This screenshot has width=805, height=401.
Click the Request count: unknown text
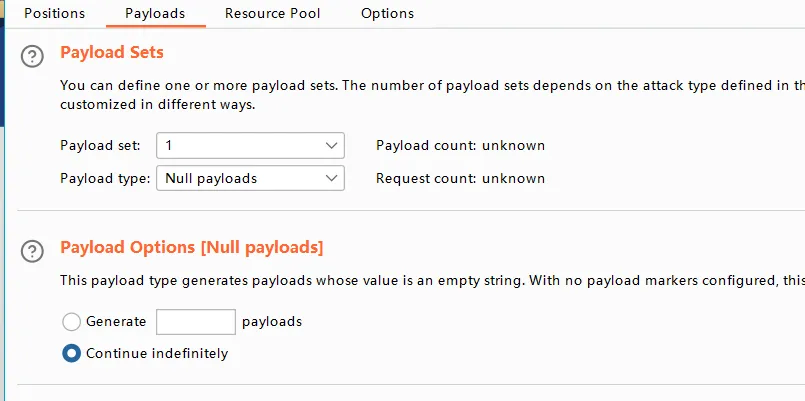pyautogui.click(x=460, y=179)
